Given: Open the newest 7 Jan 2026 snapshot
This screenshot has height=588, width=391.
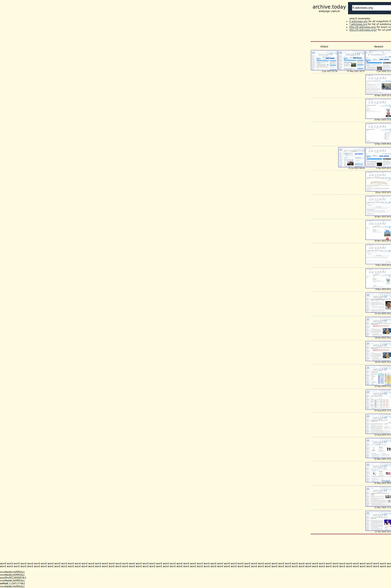Looking at the screenshot, I should tap(378, 60).
